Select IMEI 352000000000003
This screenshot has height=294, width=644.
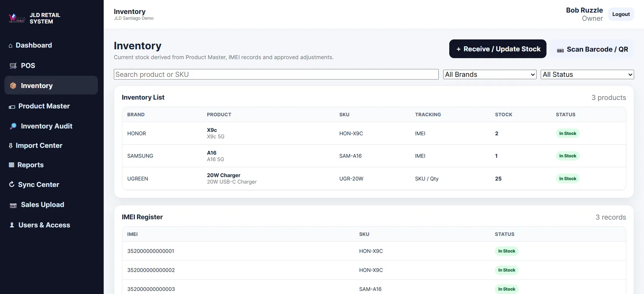(151, 289)
